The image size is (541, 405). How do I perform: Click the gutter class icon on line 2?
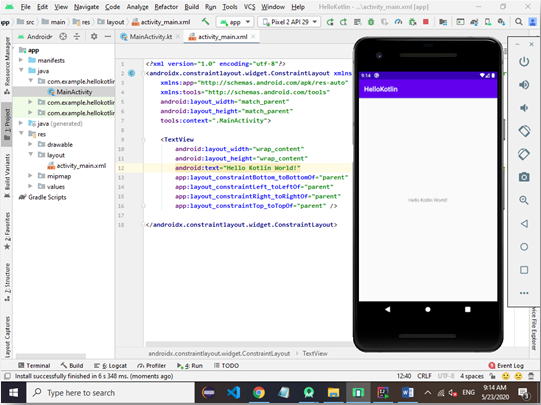click(132, 73)
